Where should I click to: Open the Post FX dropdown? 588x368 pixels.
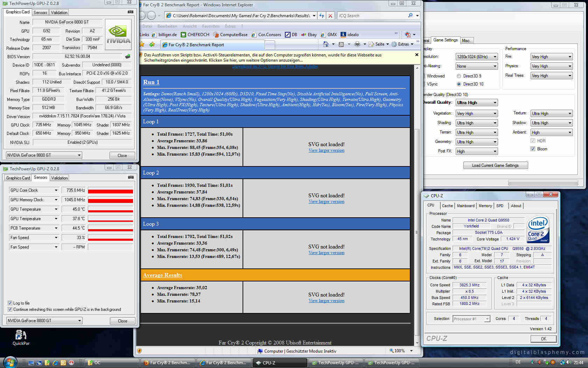click(x=477, y=151)
